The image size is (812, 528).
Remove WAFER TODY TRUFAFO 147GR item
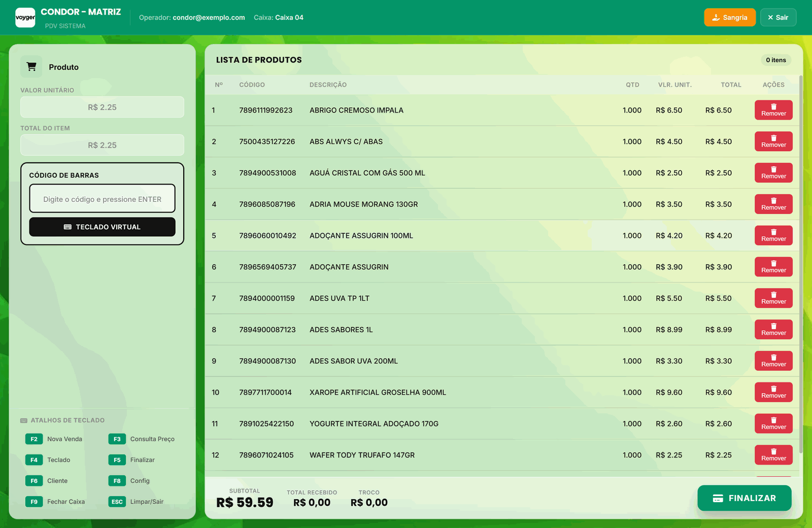tap(773, 455)
